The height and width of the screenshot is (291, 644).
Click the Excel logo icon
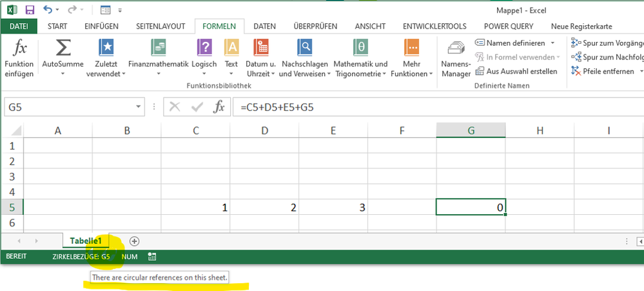click(x=12, y=9)
